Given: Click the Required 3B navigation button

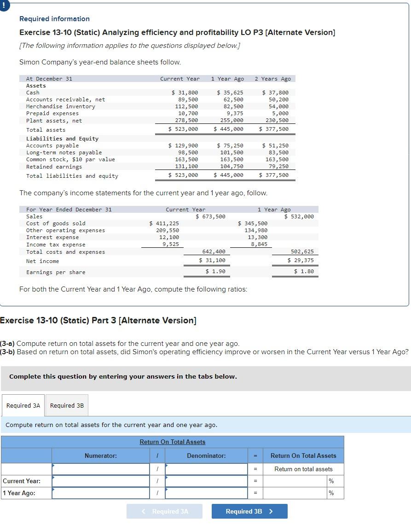Looking at the screenshot, I should coord(249,511).
